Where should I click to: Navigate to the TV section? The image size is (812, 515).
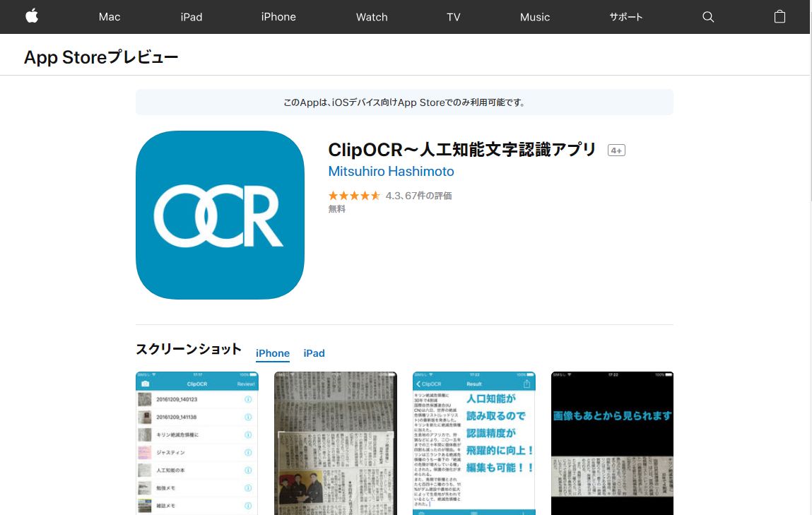[x=454, y=17]
